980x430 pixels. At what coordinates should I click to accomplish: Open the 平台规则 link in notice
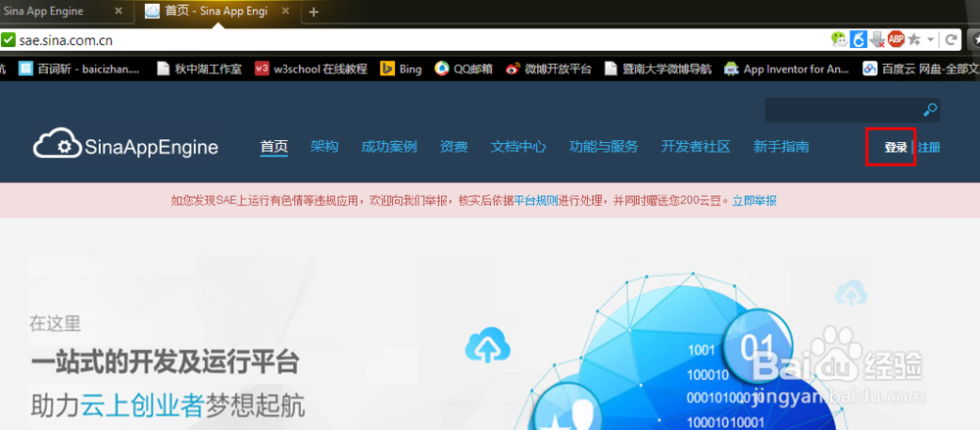[x=536, y=201]
